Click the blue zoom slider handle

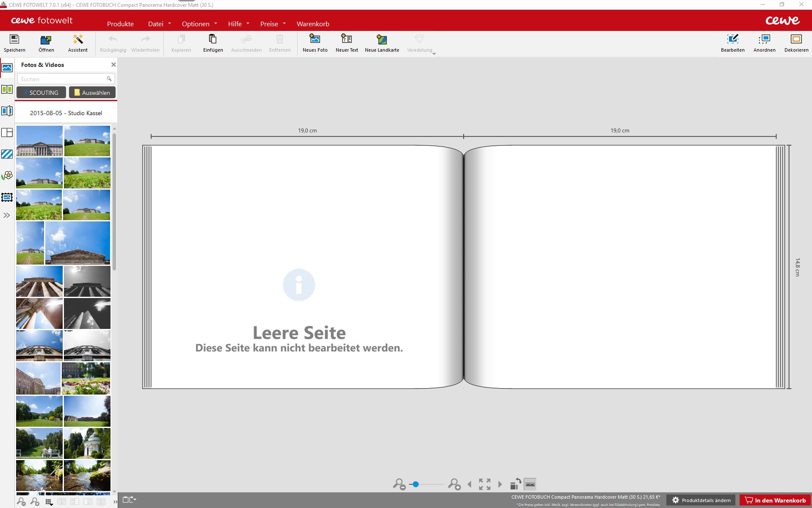[415, 484]
